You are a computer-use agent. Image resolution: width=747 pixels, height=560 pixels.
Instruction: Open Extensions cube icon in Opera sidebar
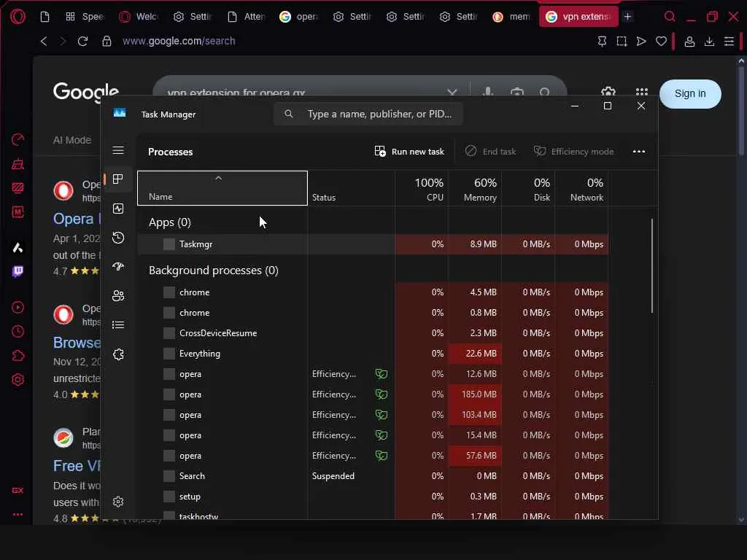click(x=18, y=356)
